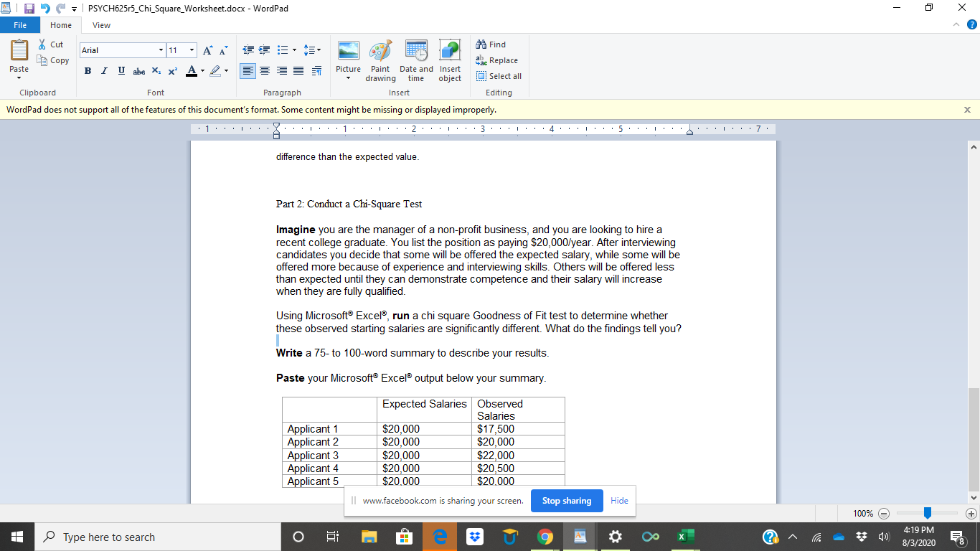980x551 pixels.
Task: Expand the Picture dropdown arrow
Action: [x=348, y=78]
